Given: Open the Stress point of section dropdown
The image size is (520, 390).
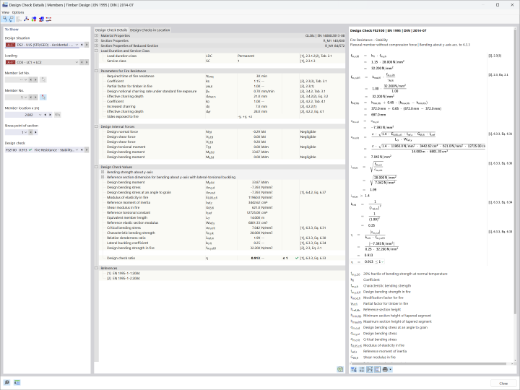Looking at the screenshot, I should (x=26, y=132).
